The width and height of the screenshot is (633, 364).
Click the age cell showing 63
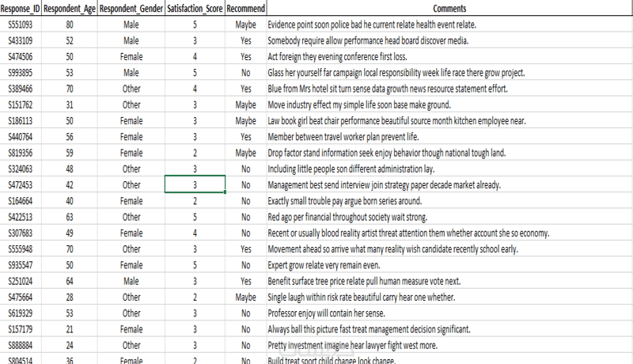click(x=70, y=217)
